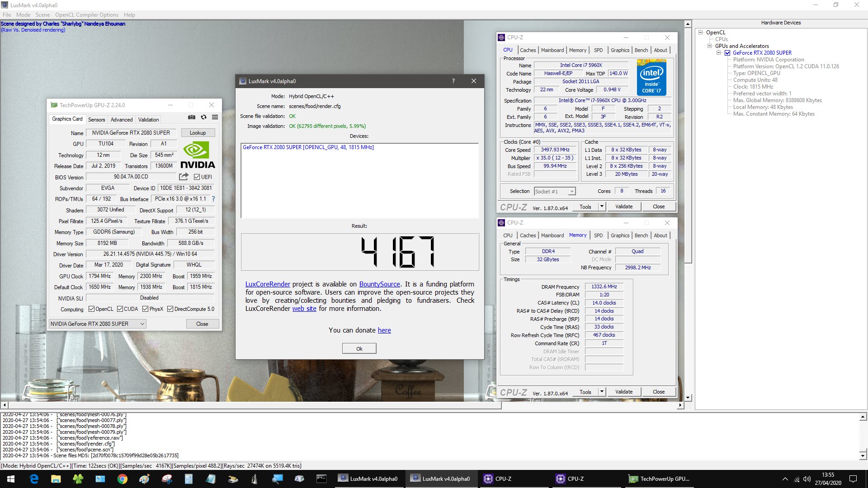
Task: Click the GPU-Z refresh icon
Action: tap(203, 117)
